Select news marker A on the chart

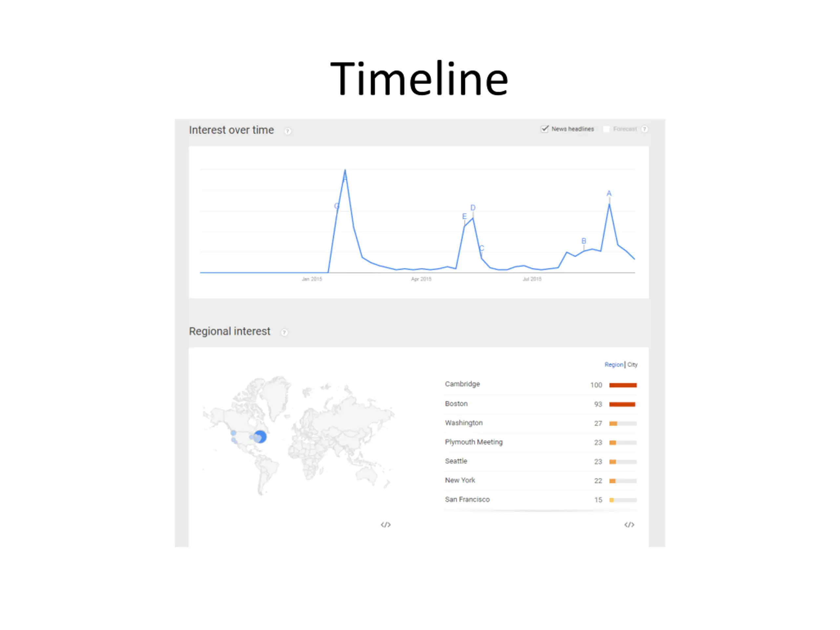click(x=609, y=194)
